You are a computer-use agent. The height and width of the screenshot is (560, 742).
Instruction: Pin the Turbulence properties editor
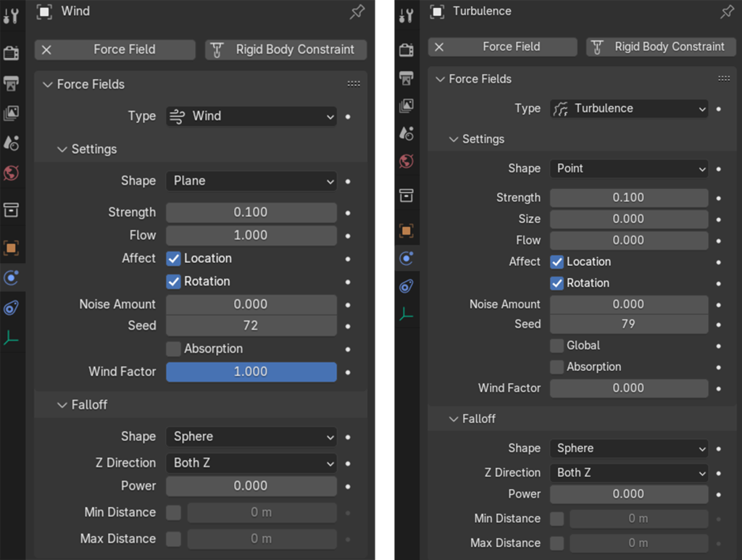tap(726, 12)
